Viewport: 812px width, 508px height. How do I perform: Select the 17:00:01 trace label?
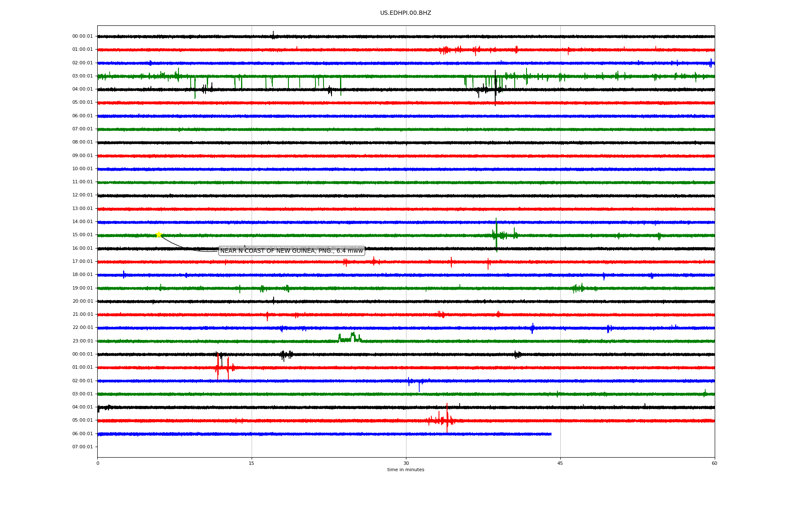[82, 262]
